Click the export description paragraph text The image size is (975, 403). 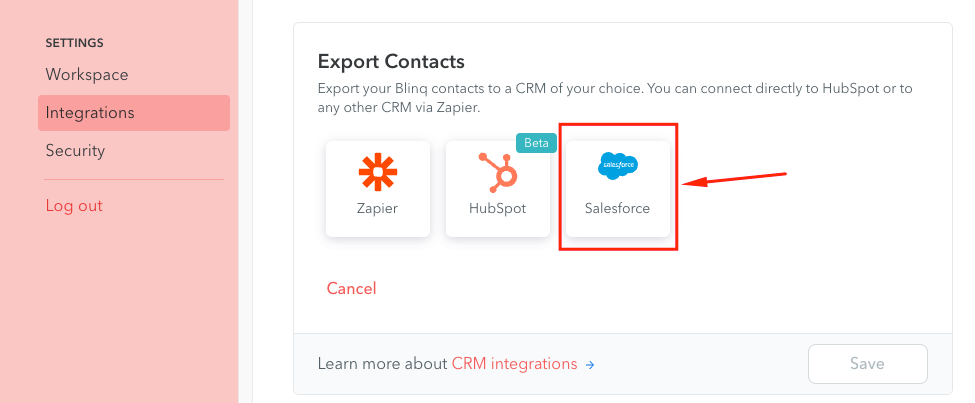[x=615, y=98]
